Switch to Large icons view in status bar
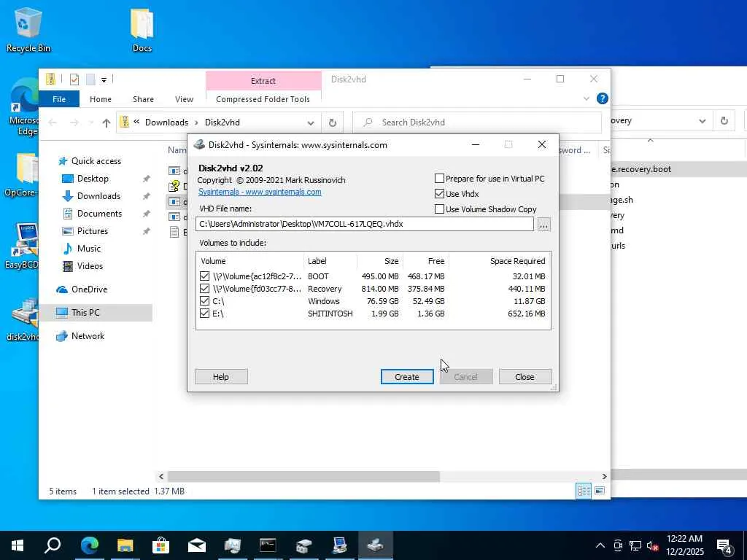Image resolution: width=747 pixels, height=560 pixels. pyautogui.click(x=600, y=491)
